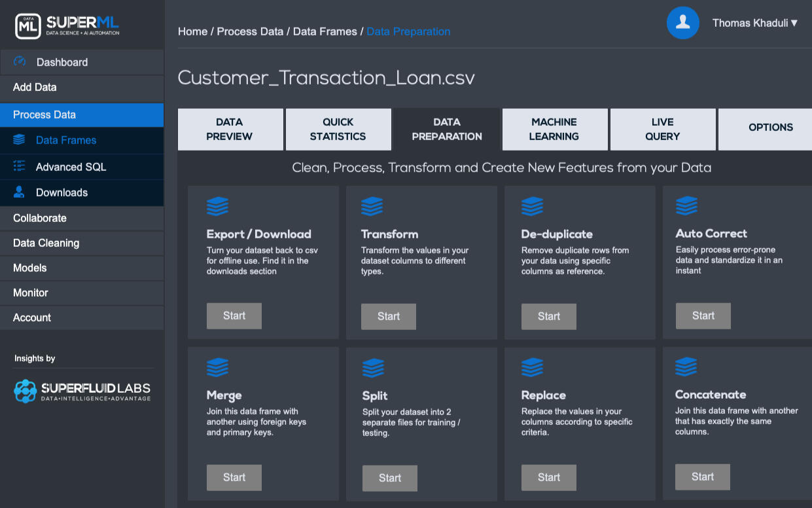Click the Downloads person icon in sidebar
The width and height of the screenshot is (812, 508).
coord(19,192)
